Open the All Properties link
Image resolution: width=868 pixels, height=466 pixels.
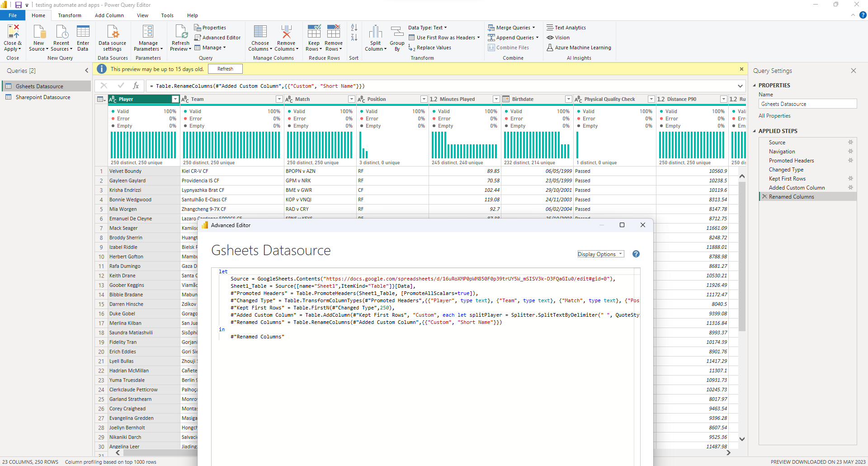tap(774, 116)
